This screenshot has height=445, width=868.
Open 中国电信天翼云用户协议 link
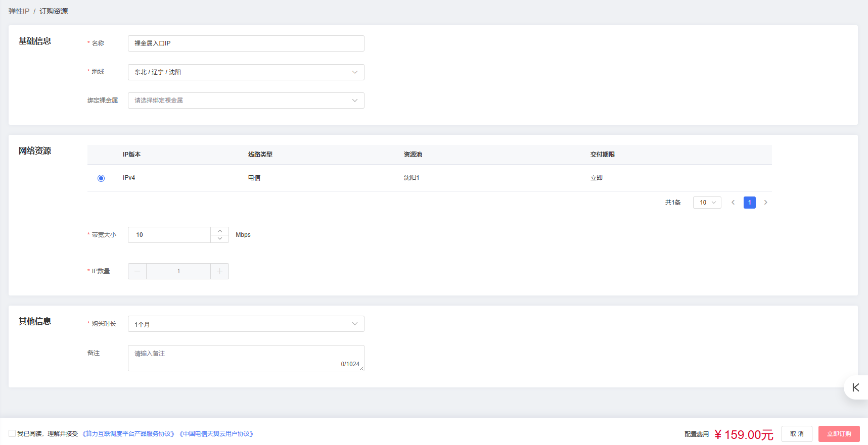217,434
